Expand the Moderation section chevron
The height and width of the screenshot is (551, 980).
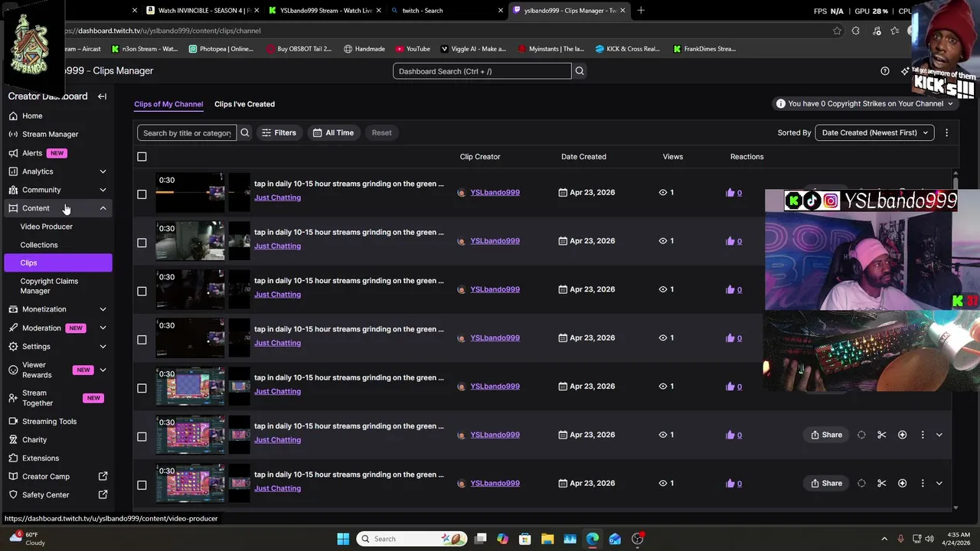103,328
